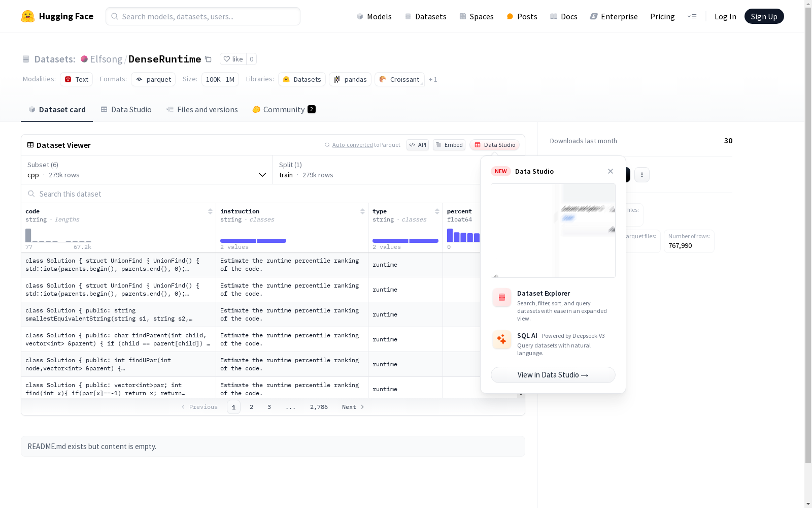Click the instruction classes distribution bar
812x508 pixels.
point(253,241)
